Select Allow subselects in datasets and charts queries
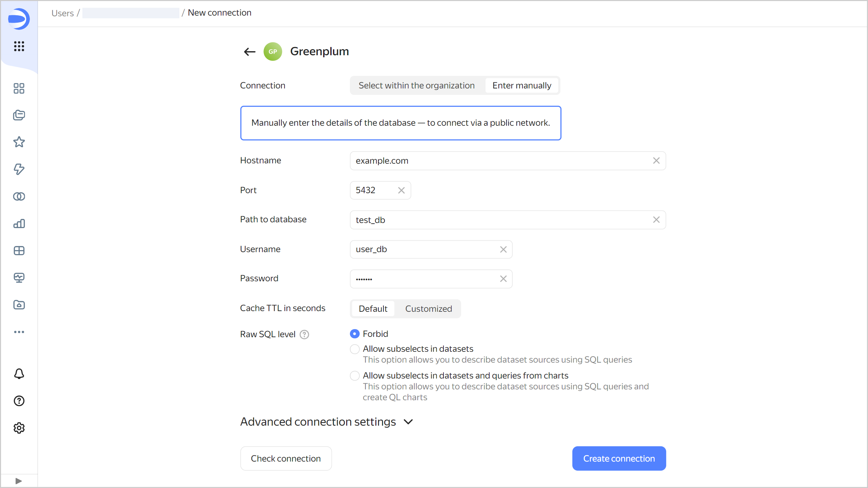The image size is (868, 488). (x=355, y=375)
